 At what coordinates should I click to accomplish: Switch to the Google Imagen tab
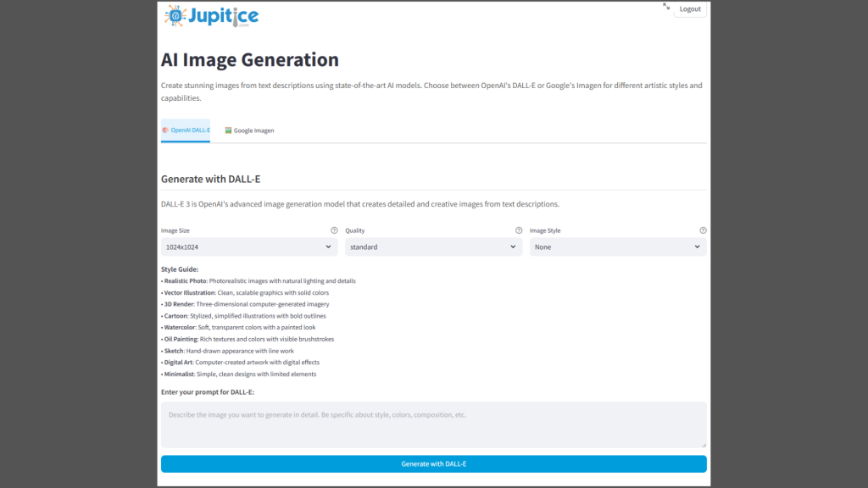(249, 130)
